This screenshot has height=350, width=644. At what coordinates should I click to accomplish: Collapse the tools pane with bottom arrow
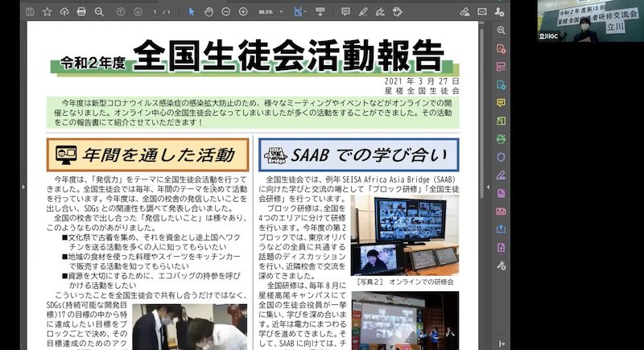coord(501,344)
